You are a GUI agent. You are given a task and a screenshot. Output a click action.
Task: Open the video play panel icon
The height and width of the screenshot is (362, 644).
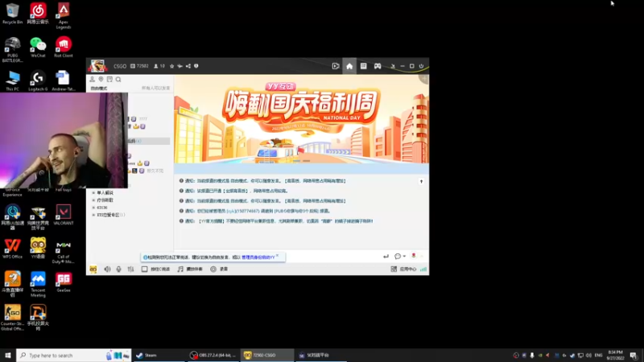coord(336,66)
